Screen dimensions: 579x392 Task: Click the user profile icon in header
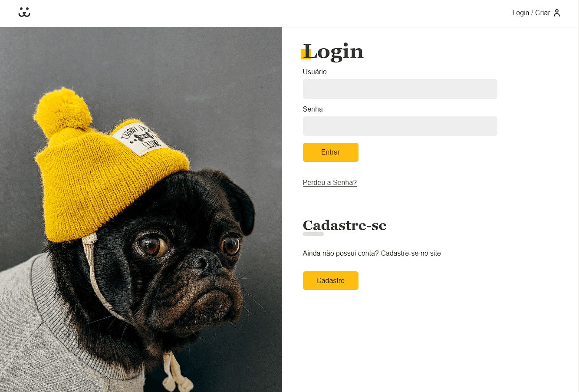pos(557,13)
